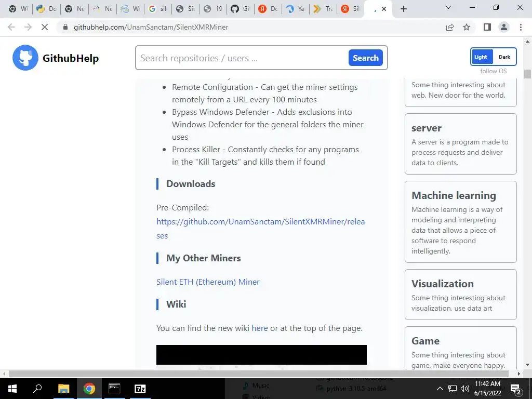532x399 pixels.
Task: Click scrollbar right arrow
Action: click(519, 374)
